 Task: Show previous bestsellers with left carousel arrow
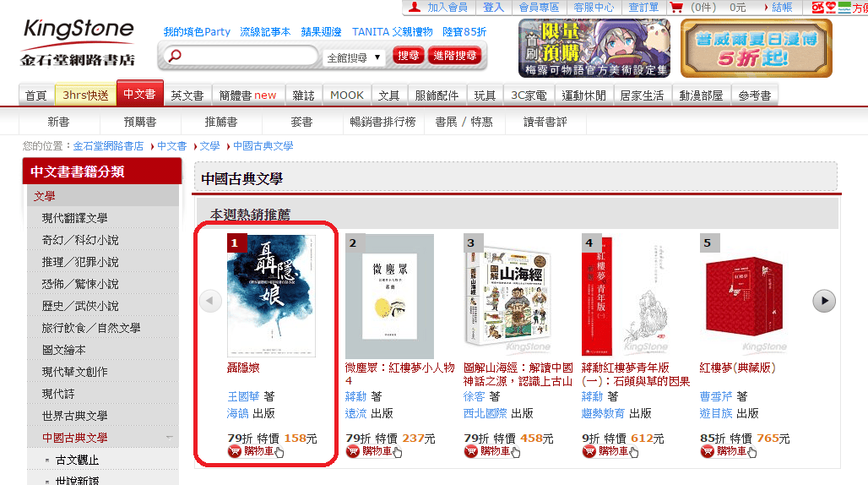209,301
